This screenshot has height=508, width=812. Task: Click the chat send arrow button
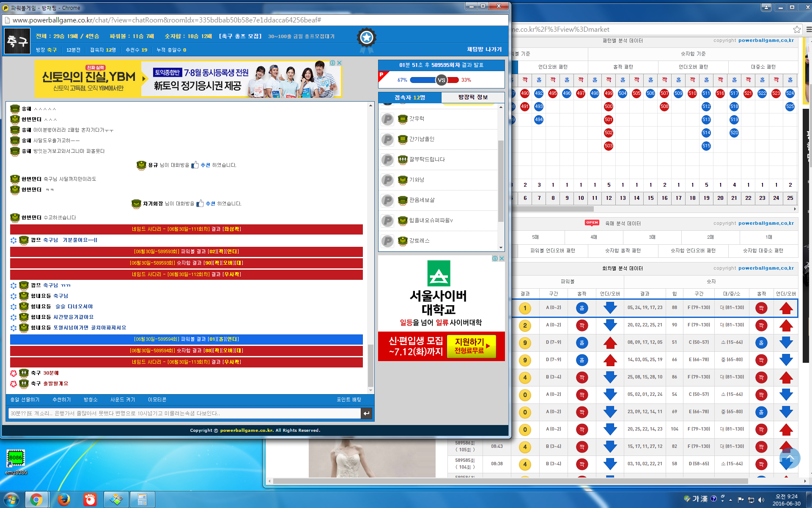tap(366, 413)
